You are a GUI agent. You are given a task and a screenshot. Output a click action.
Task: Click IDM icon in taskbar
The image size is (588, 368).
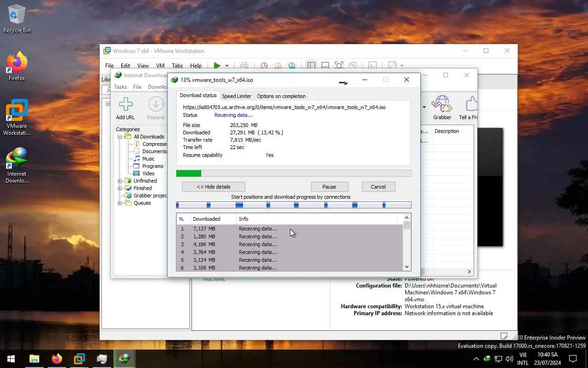pyautogui.click(x=124, y=359)
